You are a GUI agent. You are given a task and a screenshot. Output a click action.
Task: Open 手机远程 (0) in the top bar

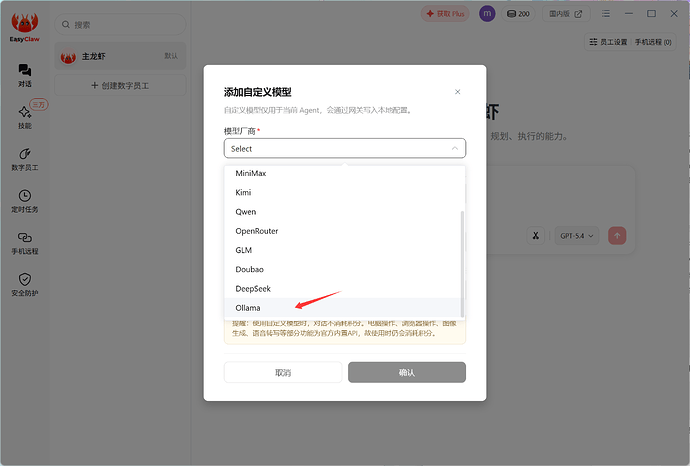pos(653,42)
